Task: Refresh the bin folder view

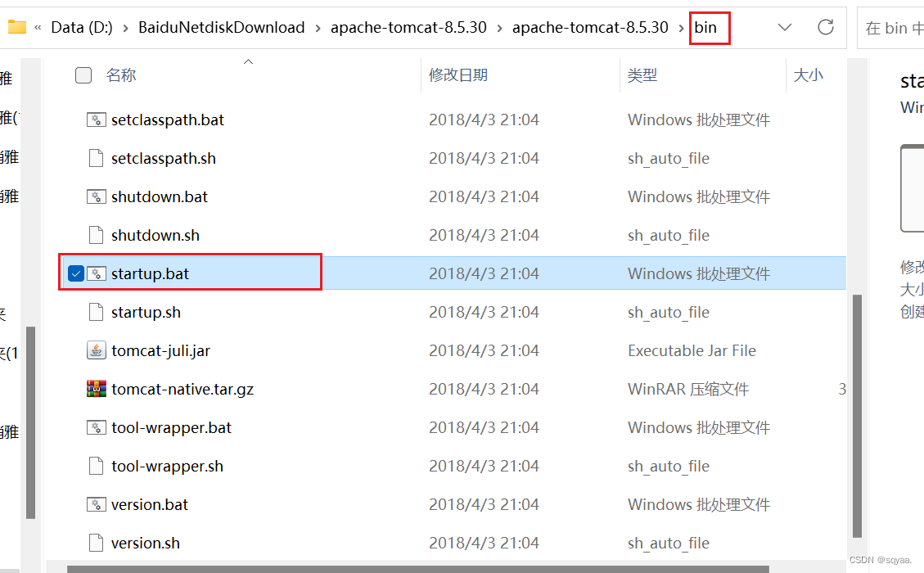Action: 826,27
